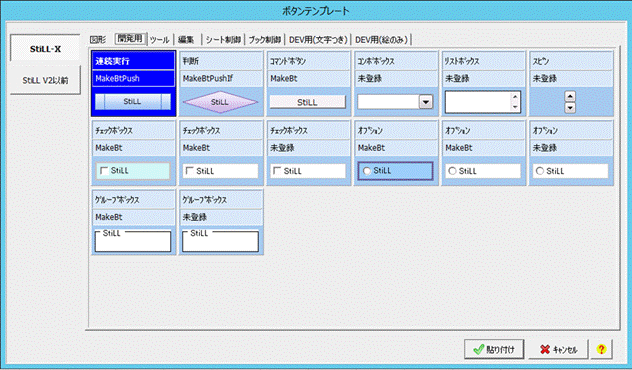The width and height of the screenshot is (632, 370).
Task: Click 未登録 under コンボボックス
Action: click(370, 79)
